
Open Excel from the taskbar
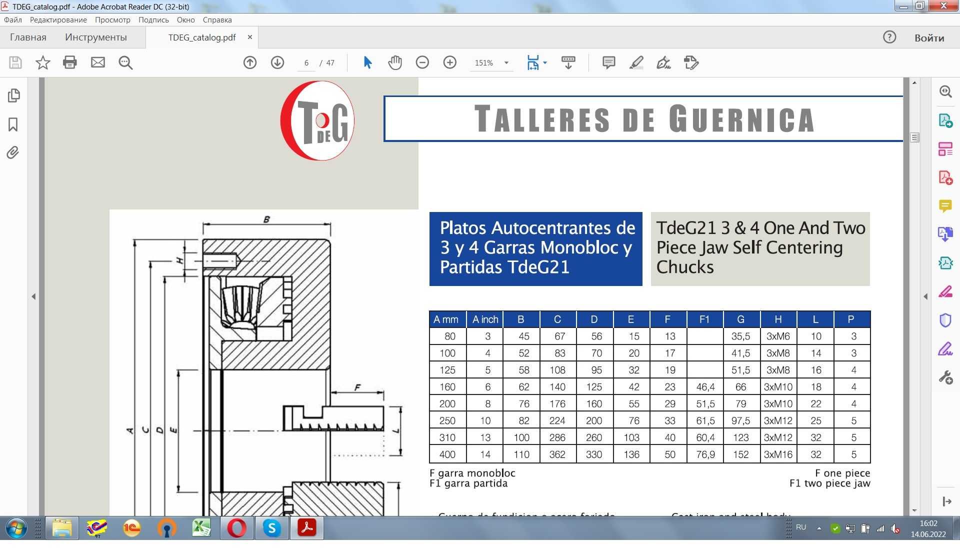201,528
